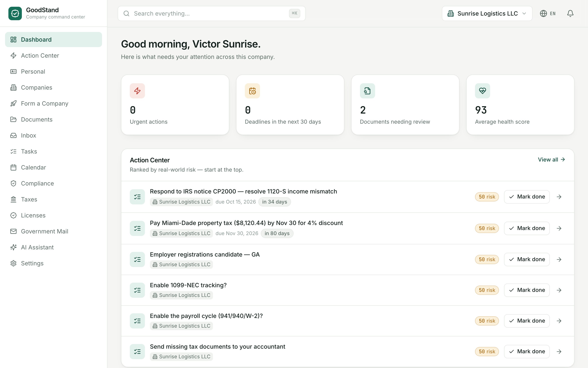Click 'Enable the payroll cycle (941/940/W-2)?' title
Screen dimensions: 588x368
point(206,316)
